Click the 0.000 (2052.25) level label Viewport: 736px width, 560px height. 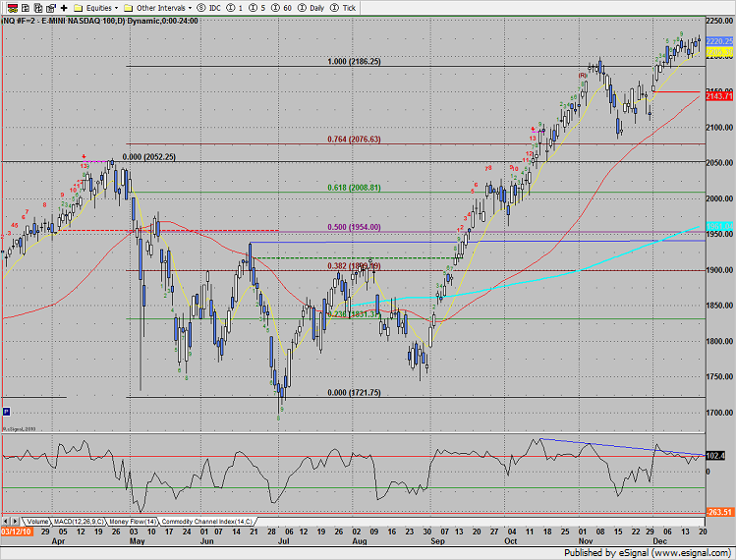click(x=148, y=157)
